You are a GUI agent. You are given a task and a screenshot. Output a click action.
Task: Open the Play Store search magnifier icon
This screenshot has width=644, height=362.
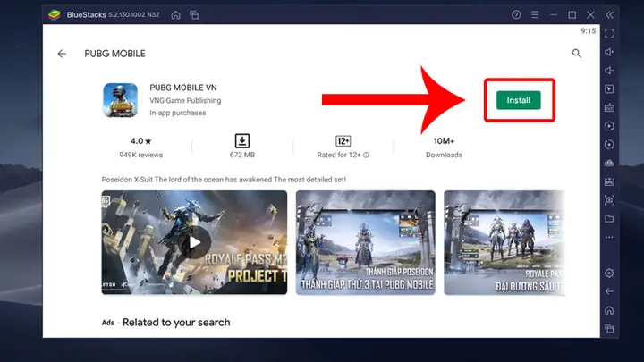577,54
